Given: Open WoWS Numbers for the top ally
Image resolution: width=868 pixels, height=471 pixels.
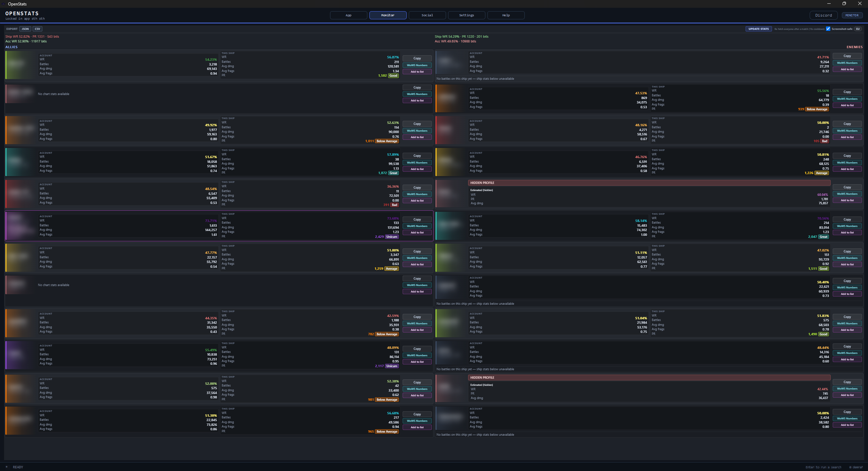Looking at the screenshot, I should click(417, 65).
